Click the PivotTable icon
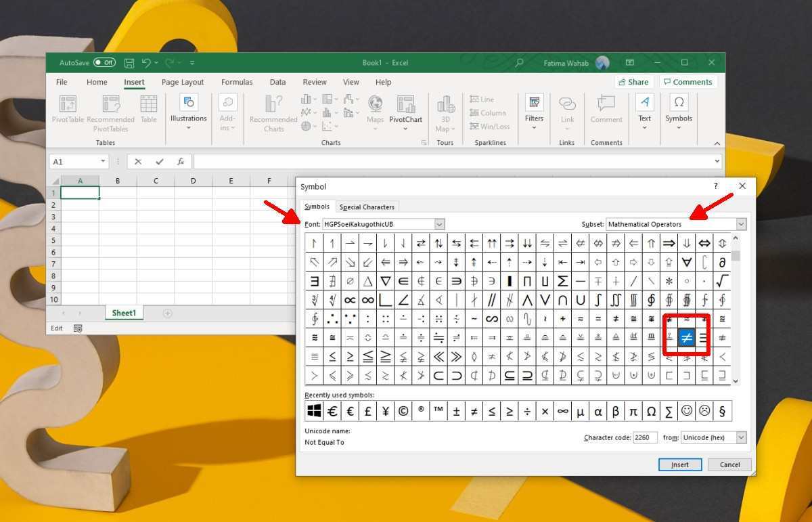This screenshot has height=522, width=812. (68, 104)
